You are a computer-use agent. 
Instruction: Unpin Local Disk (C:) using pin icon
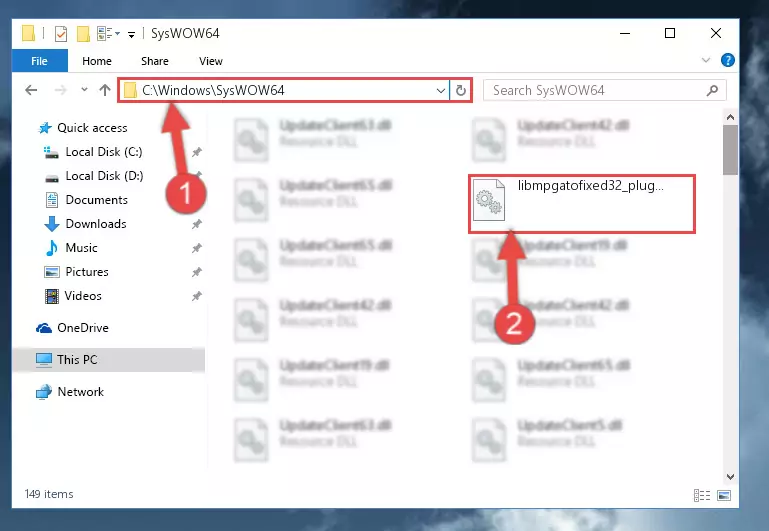tap(197, 152)
